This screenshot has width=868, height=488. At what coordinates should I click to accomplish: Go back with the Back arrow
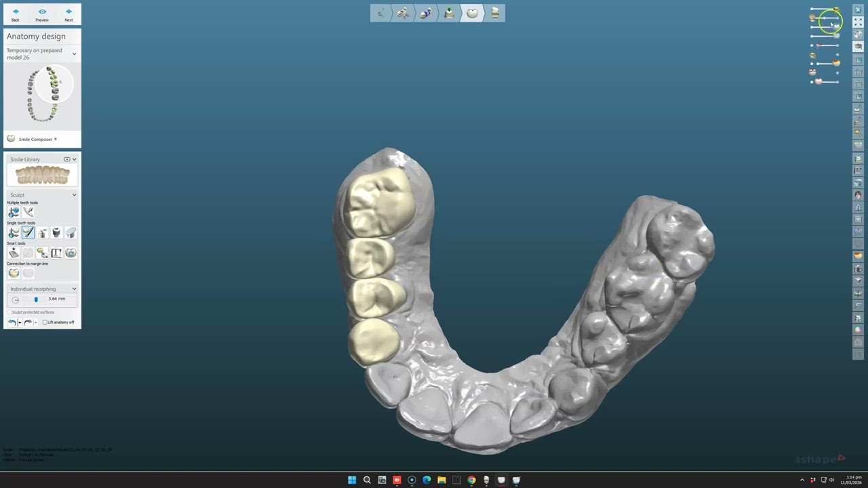tap(15, 14)
